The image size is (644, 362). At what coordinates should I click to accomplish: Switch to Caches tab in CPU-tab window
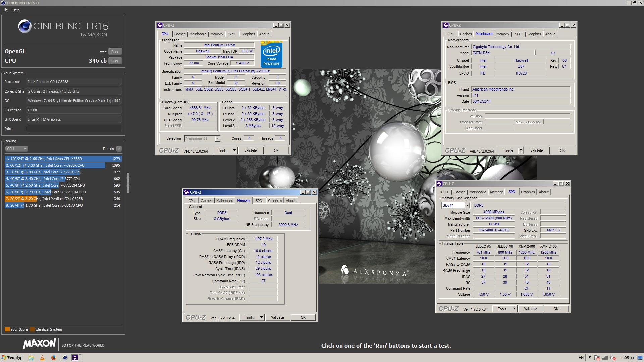pyautogui.click(x=180, y=34)
